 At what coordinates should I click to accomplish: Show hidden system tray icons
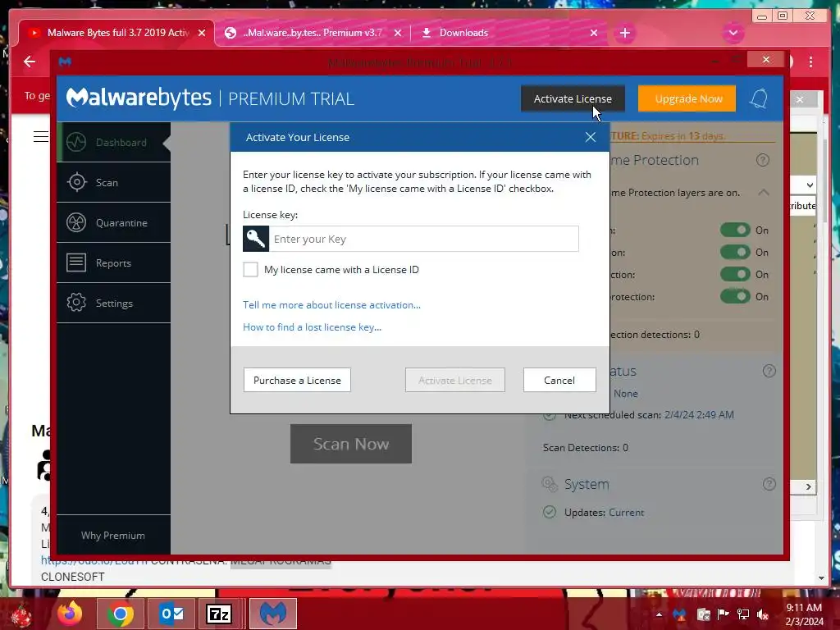pyautogui.click(x=659, y=614)
